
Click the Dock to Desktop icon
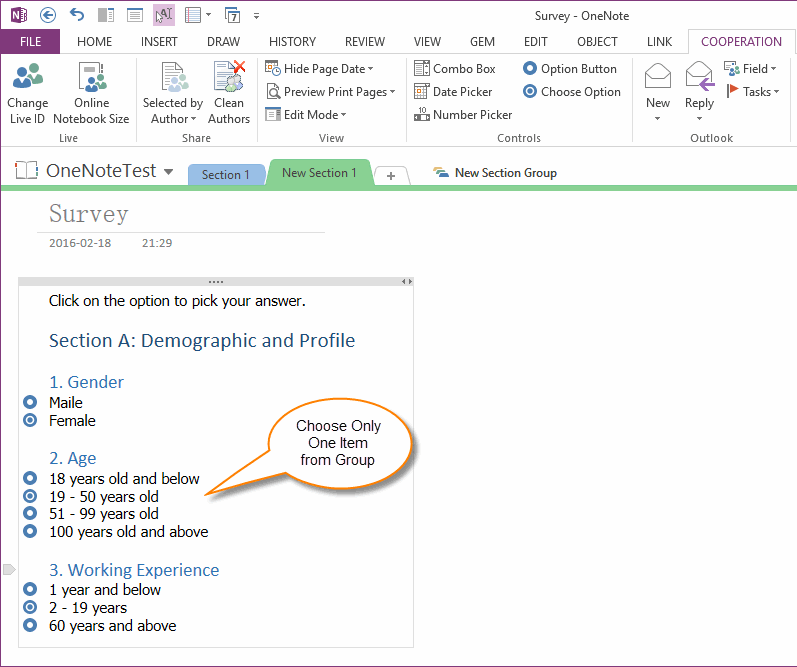pos(106,15)
